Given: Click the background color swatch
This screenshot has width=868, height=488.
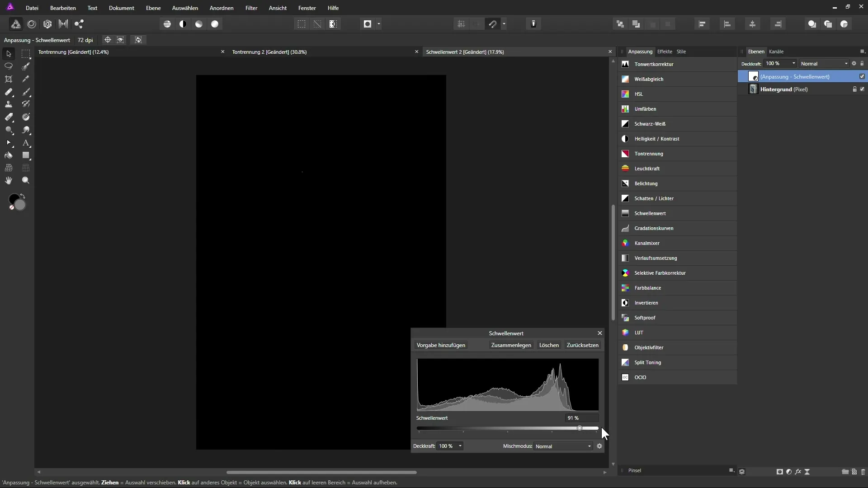Looking at the screenshot, I should [x=20, y=205].
